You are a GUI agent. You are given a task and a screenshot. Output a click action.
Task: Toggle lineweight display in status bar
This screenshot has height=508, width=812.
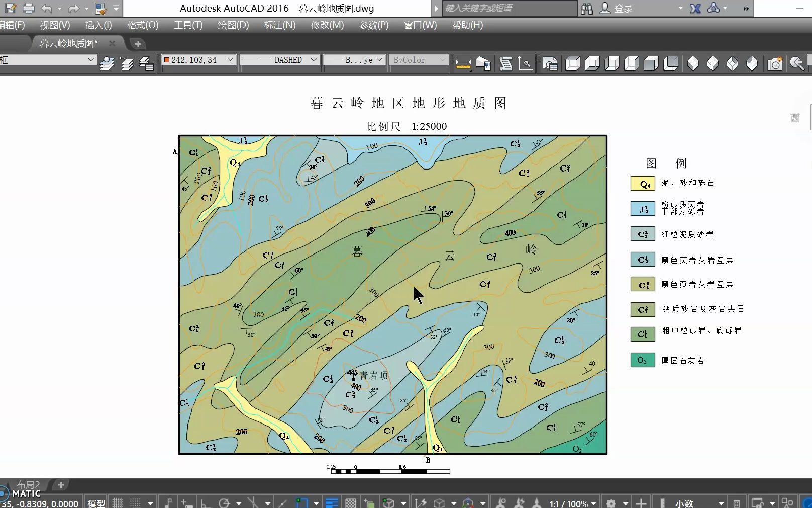point(332,503)
